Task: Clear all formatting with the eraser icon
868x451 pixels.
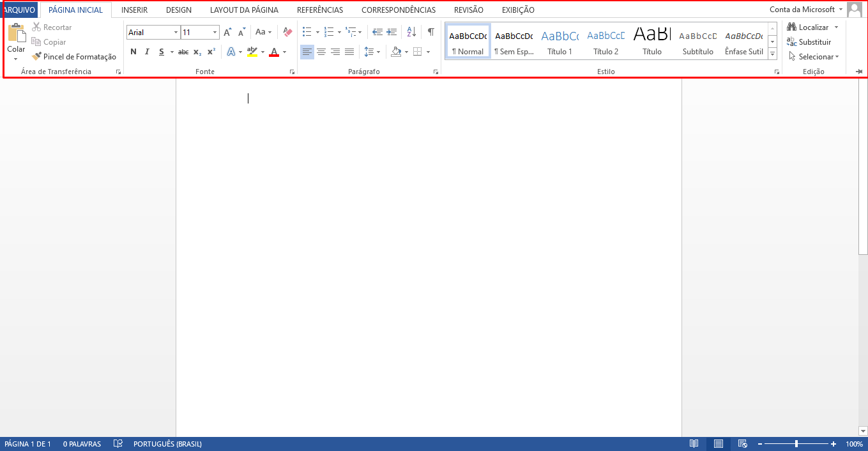Action: click(x=287, y=32)
